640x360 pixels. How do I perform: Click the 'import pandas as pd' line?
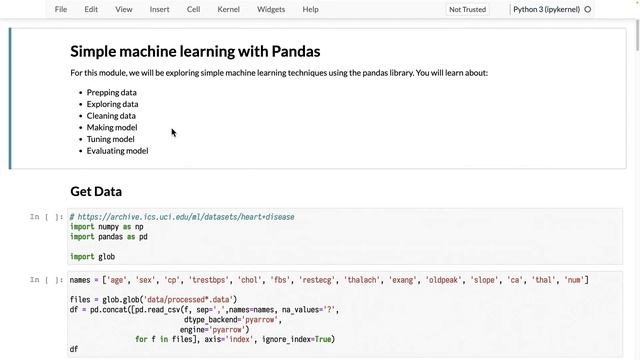tap(109, 237)
